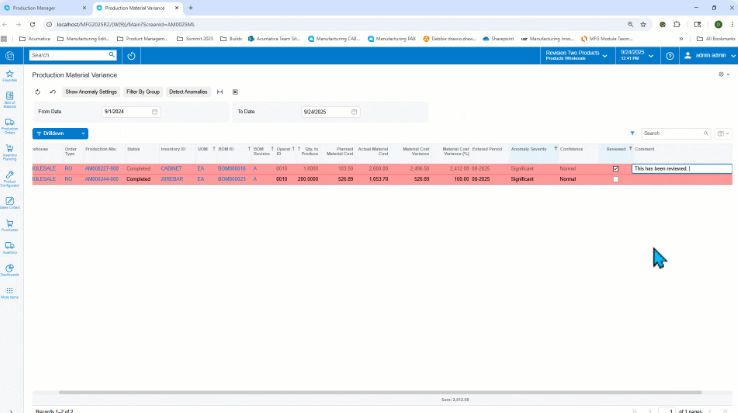Click Comment field reading This has been reviewed
738x413 pixels.
[682, 169]
